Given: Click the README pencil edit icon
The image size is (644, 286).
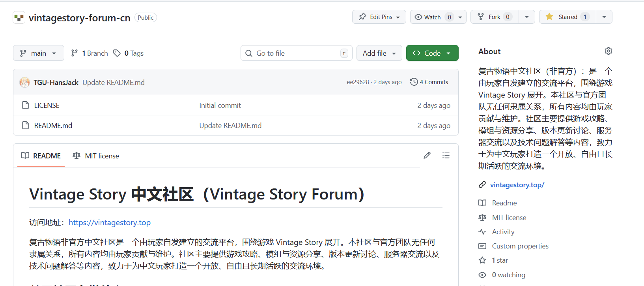Looking at the screenshot, I should pyautogui.click(x=427, y=155).
